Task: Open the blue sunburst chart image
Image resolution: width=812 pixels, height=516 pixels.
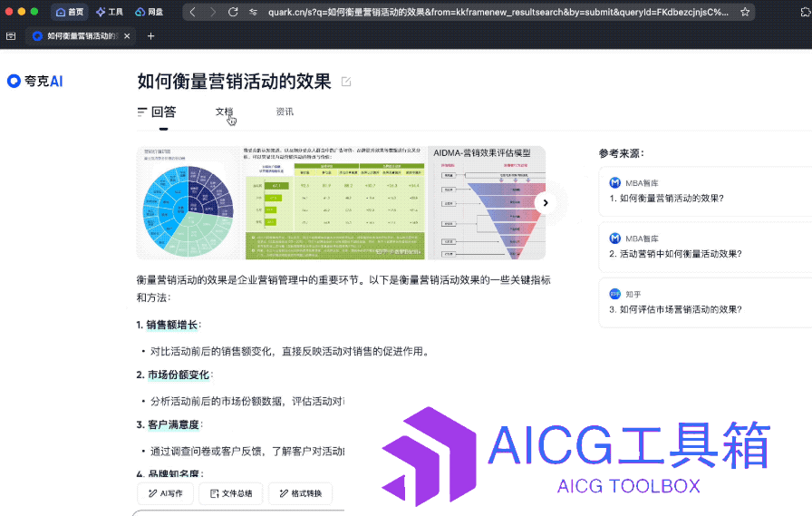Action: 188,202
